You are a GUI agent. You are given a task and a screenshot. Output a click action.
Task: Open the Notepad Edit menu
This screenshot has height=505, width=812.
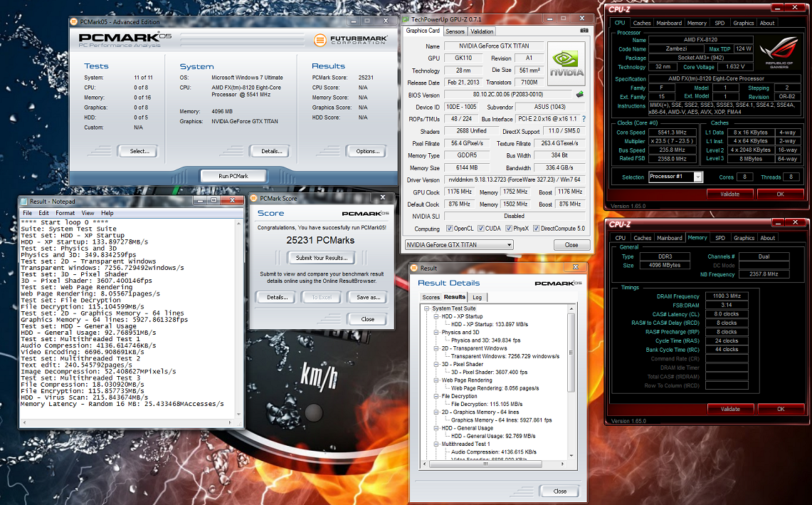[x=43, y=213]
